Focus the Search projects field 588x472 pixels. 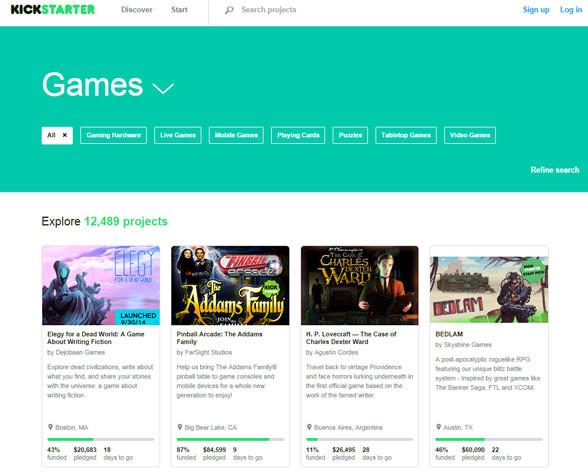(x=268, y=10)
